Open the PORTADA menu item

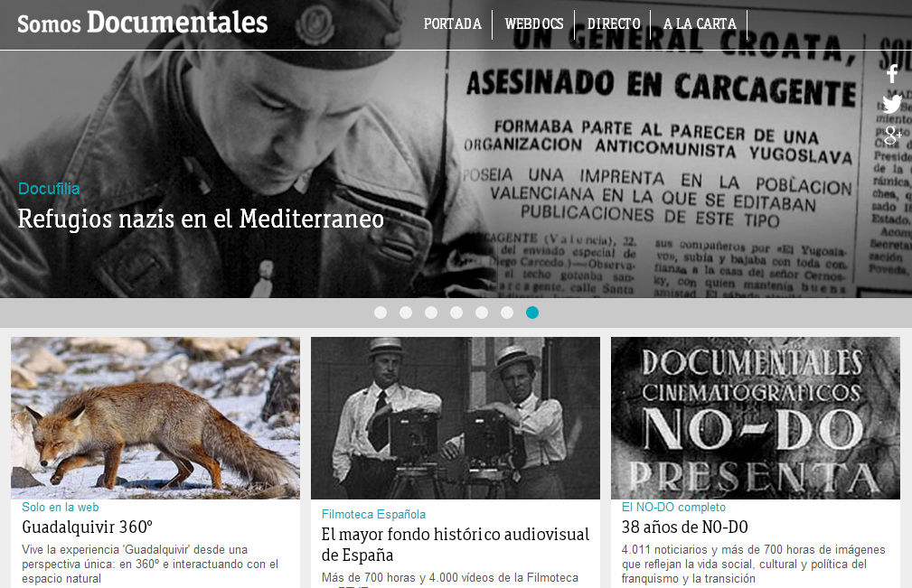point(452,24)
